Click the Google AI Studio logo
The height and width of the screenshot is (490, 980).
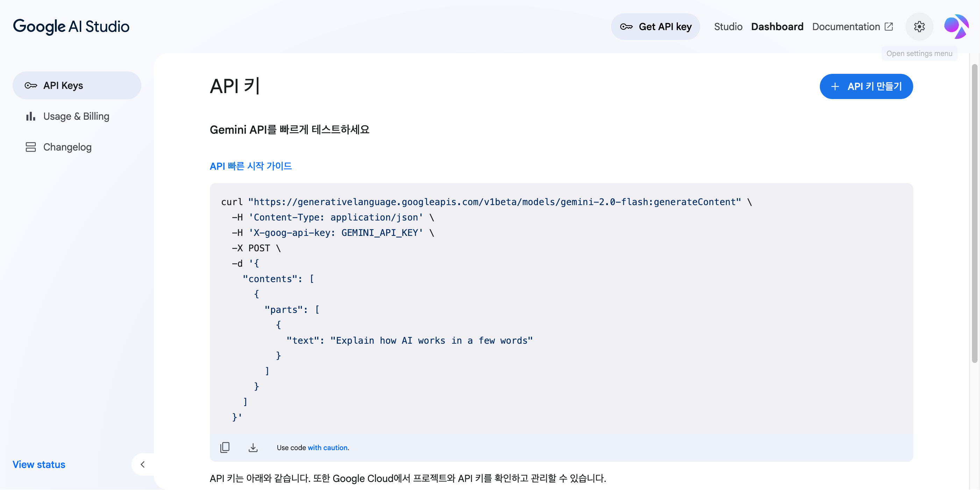tap(71, 27)
